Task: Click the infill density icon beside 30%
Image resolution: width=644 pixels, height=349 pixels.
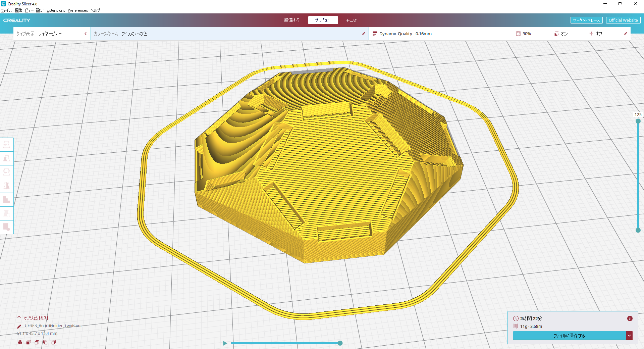Action: pos(518,34)
